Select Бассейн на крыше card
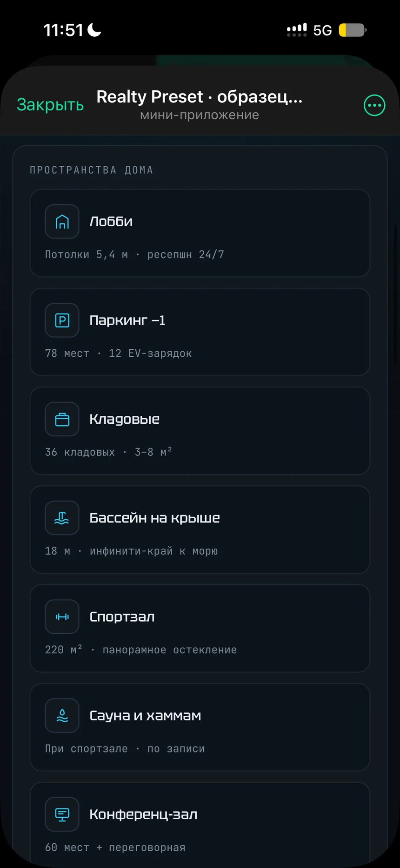Image resolution: width=400 pixels, height=868 pixels. [x=200, y=529]
